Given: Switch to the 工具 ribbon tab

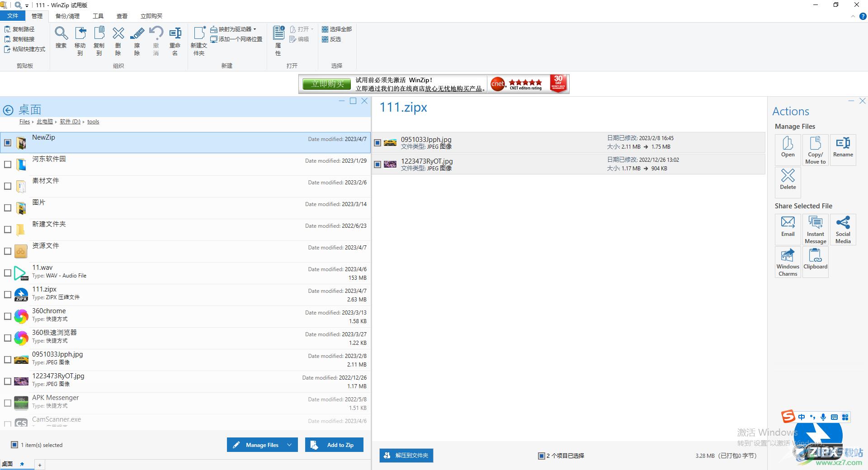Looking at the screenshot, I should 98,16.
